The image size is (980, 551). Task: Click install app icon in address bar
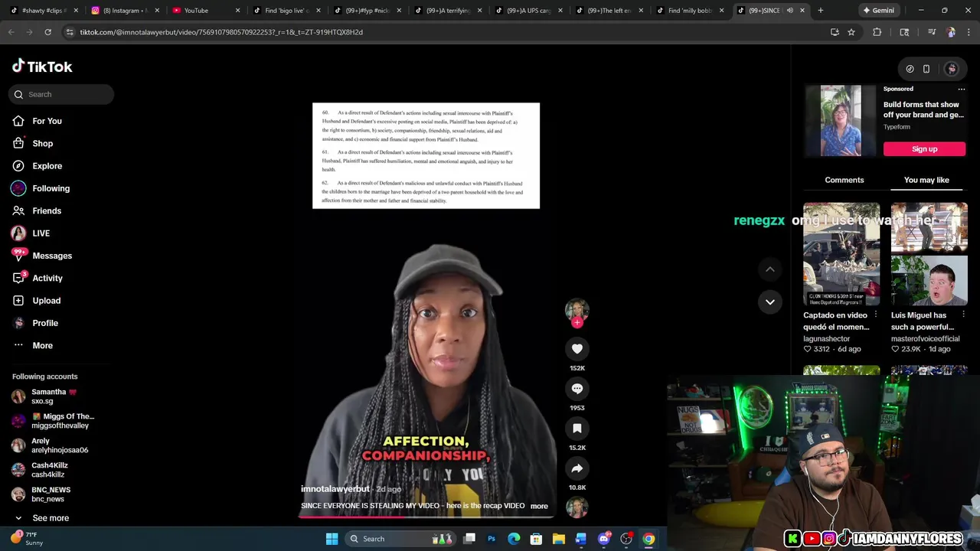(x=835, y=32)
